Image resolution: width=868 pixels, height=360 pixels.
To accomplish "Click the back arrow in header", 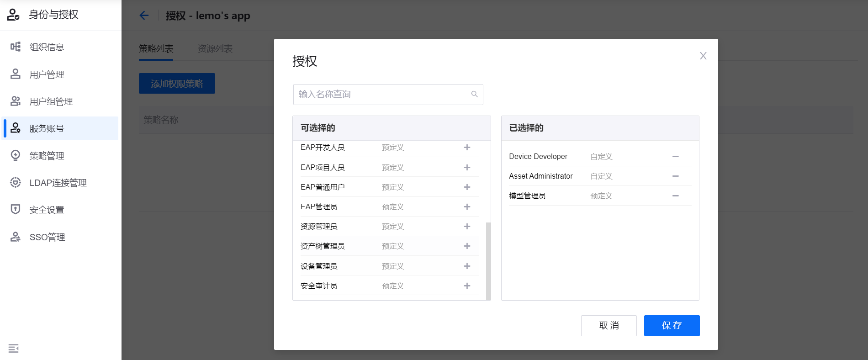I will pos(144,16).
